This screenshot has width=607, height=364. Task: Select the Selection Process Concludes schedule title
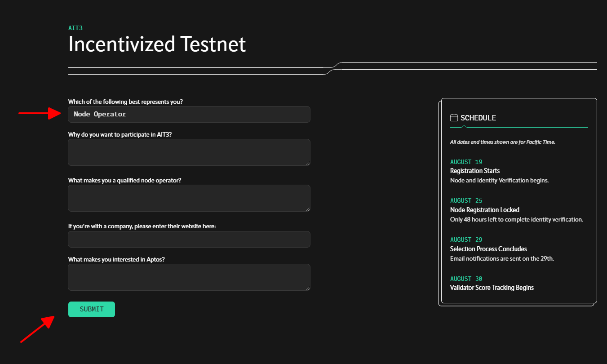488,249
